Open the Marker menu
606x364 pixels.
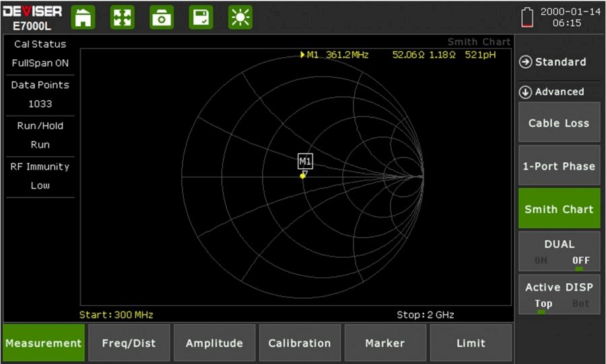(385, 342)
